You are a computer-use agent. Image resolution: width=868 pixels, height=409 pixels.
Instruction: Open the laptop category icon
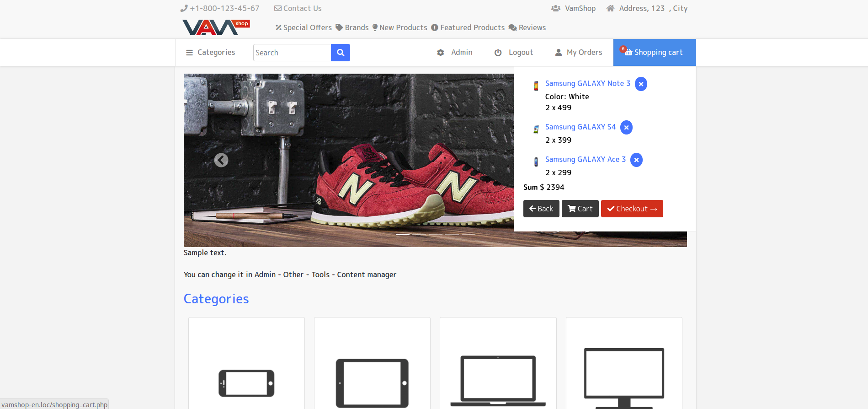498,381
